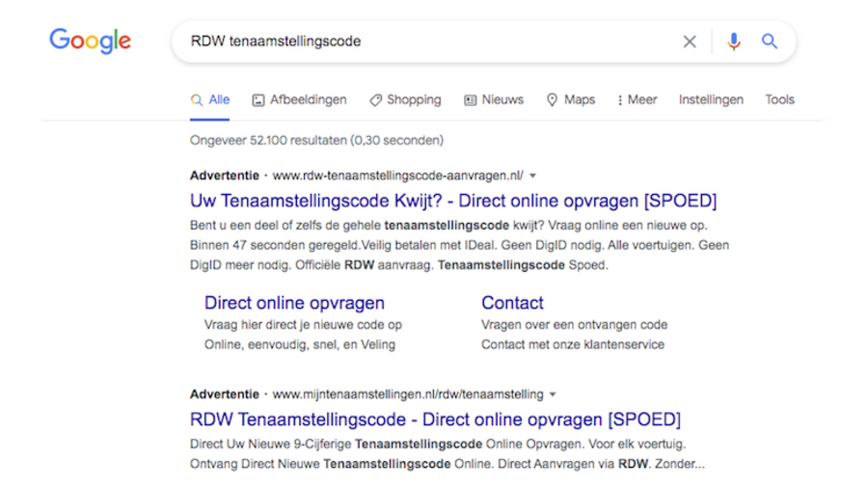
Task: Click the tag icon beside Shopping
Action: pos(376,100)
